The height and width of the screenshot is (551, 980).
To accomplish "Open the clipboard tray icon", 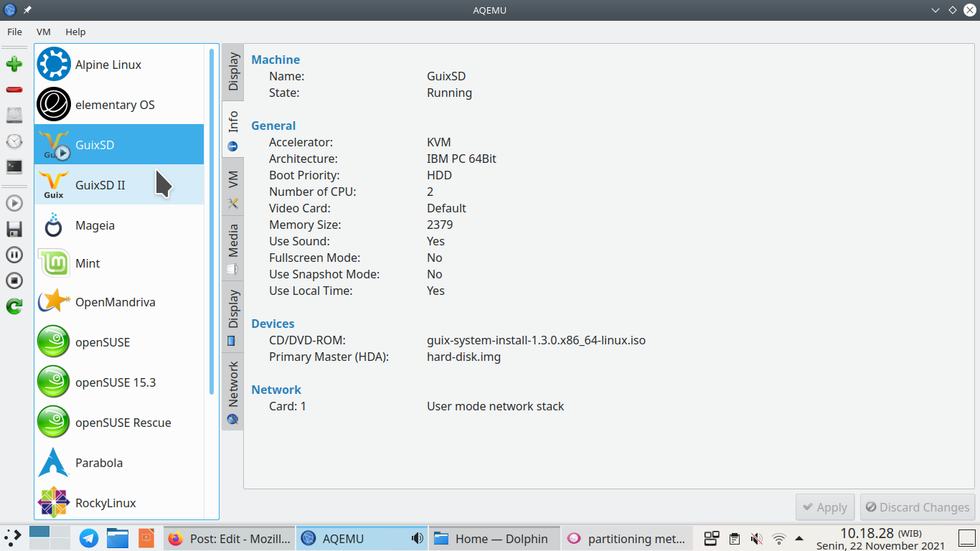I will (734, 538).
